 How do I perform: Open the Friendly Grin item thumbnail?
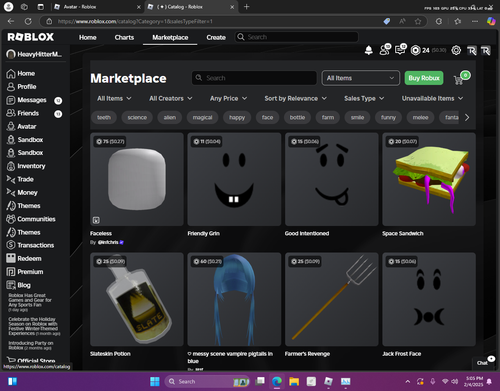(x=234, y=179)
